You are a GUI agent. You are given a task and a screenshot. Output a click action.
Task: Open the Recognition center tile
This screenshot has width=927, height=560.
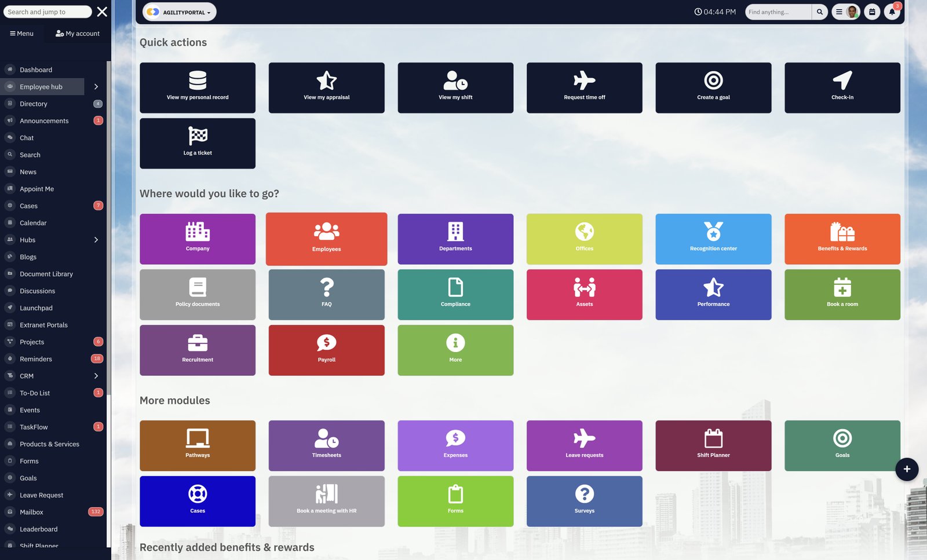[x=713, y=239]
